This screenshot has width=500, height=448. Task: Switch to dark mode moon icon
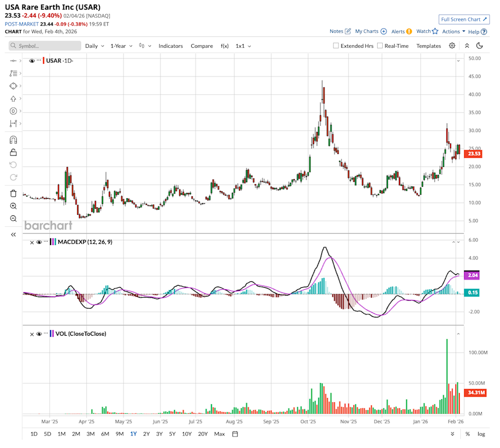(479, 46)
